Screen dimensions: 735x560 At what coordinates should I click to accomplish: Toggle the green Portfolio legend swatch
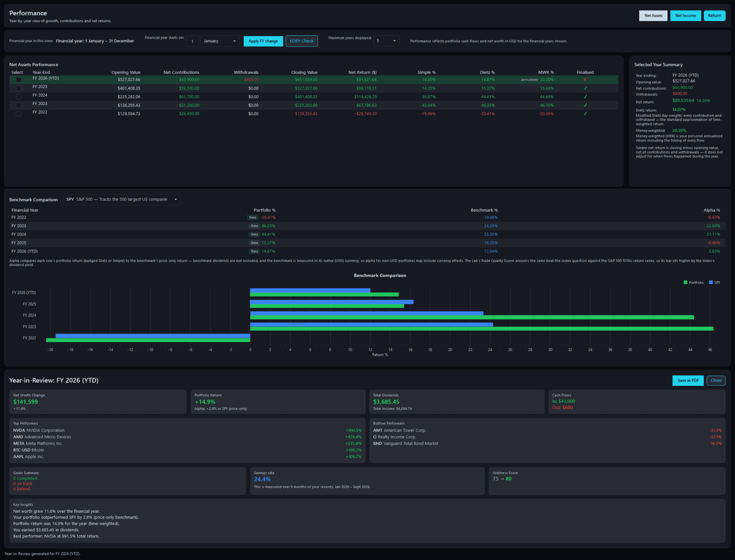(x=685, y=282)
